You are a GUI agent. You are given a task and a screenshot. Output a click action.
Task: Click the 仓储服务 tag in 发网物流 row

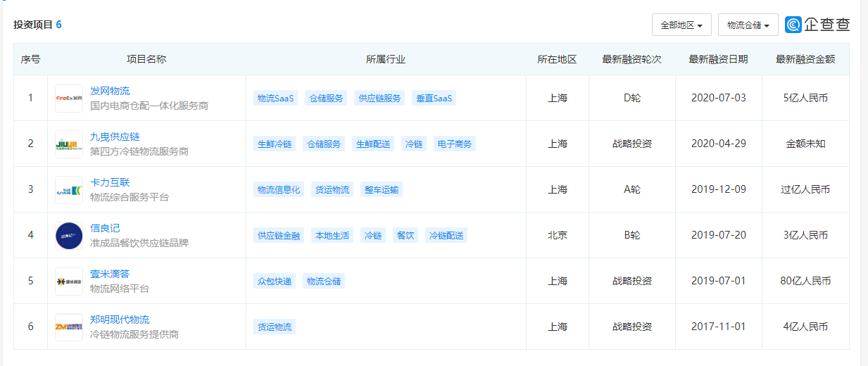pos(327,99)
